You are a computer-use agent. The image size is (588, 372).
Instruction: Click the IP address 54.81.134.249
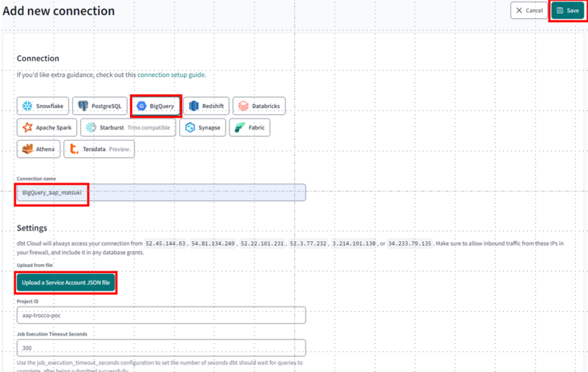213,244
